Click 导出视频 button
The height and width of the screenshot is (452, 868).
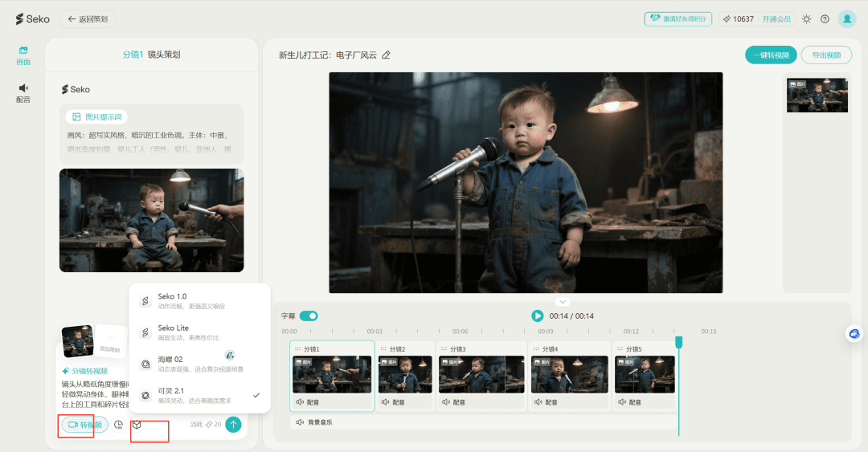(826, 55)
